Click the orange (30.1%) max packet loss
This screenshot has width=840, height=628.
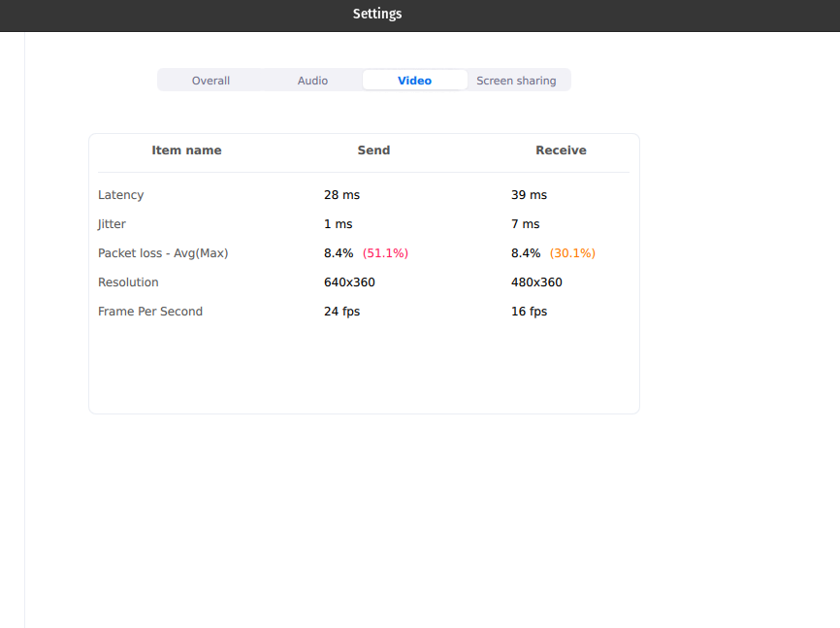572,253
